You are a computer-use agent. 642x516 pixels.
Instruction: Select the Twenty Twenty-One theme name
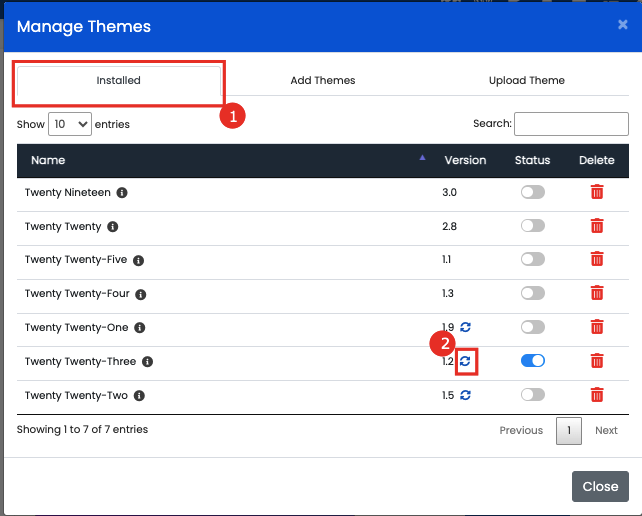[x=77, y=328]
